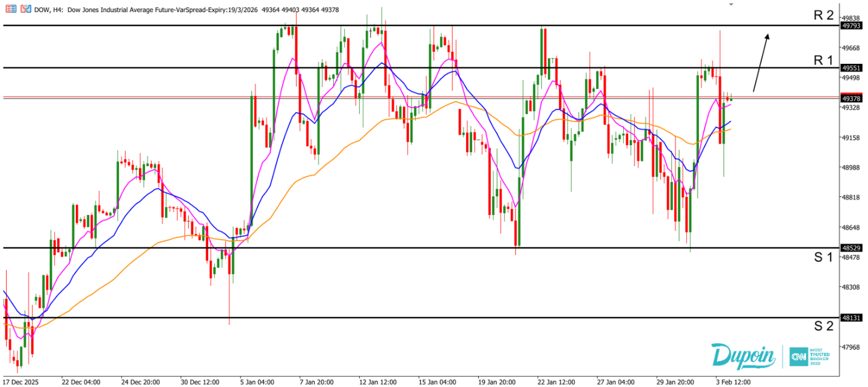The height and width of the screenshot is (387, 868).
Task: Open the Depth of Market icon
Action: [10, 10]
